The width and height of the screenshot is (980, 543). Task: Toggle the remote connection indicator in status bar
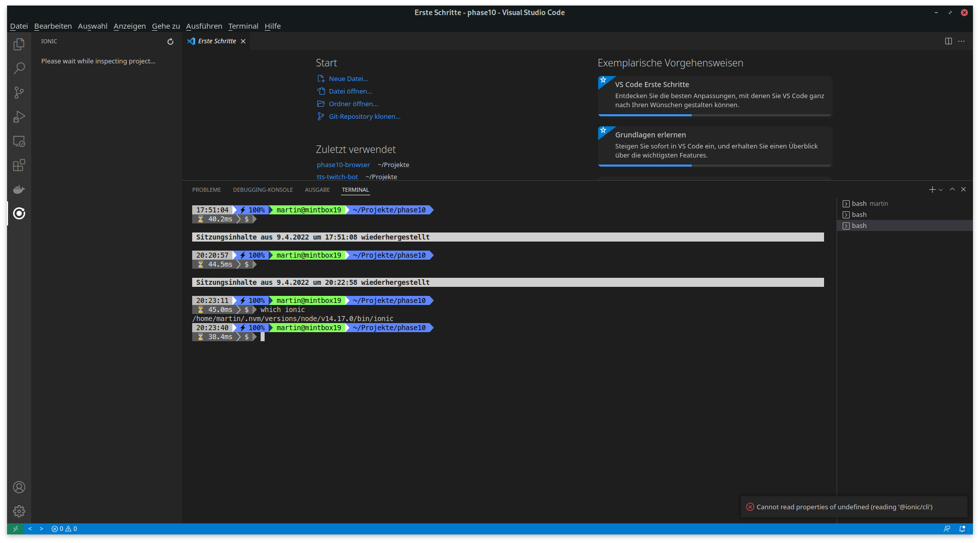click(x=15, y=528)
